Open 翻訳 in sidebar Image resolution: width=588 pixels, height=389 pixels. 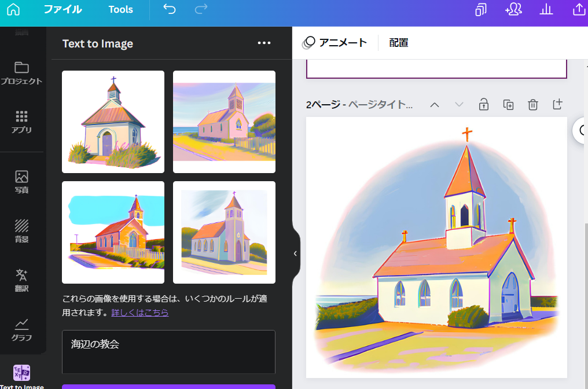click(22, 280)
